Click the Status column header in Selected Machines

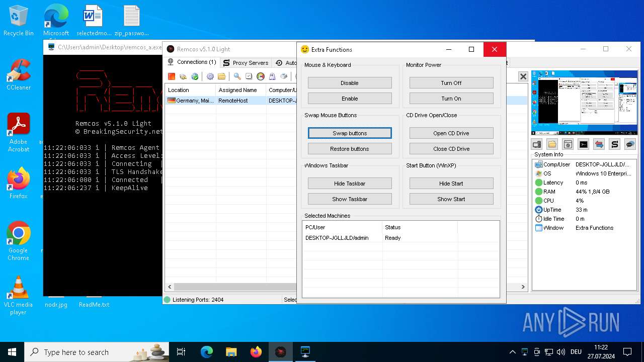420,227
